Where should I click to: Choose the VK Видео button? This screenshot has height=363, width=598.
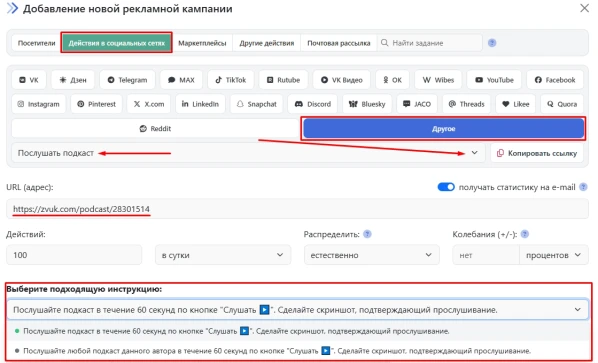(341, 80)
